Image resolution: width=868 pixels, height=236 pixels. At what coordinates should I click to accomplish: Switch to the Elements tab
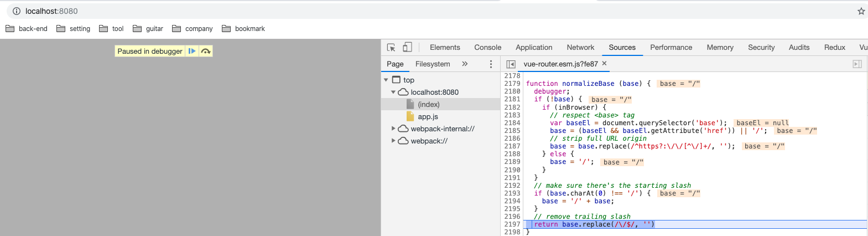click(x=445, y=48)
